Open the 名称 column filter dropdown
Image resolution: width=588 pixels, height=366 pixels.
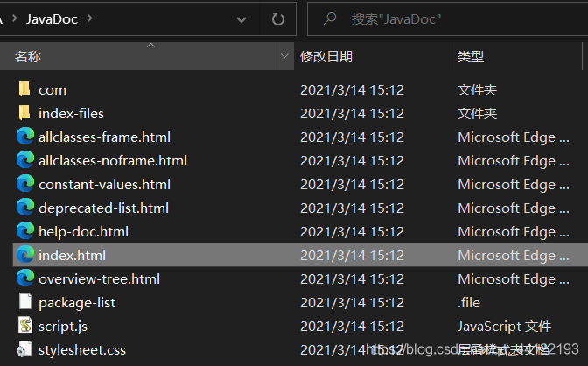[284, 56]
